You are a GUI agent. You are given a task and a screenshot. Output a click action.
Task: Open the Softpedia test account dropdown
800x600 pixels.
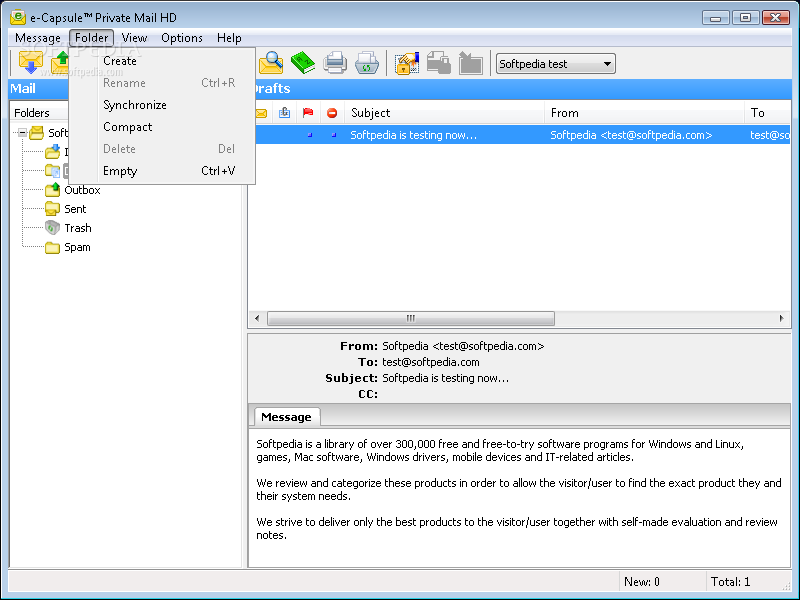tap(556, 64)
